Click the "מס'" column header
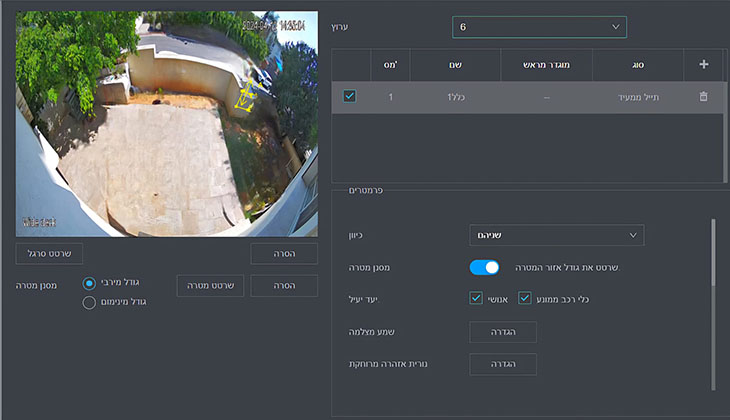Viewport: 730px width, 420px height. pos(390,65)
